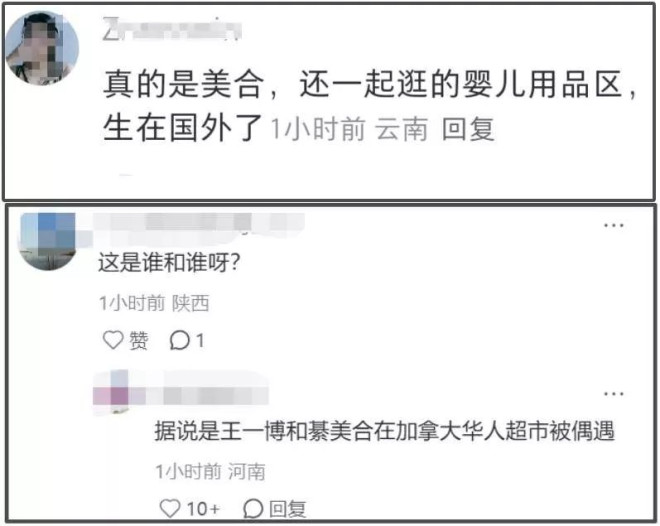The width and height of the screenshot is (660, 526).
Task: Click 回复 link after 云南
Action: 468,128
